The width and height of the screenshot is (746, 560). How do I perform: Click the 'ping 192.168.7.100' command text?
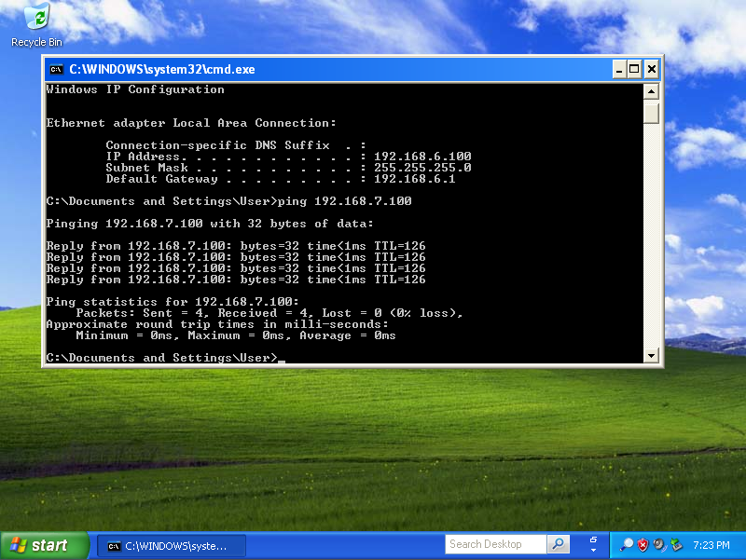pos(344,201)
